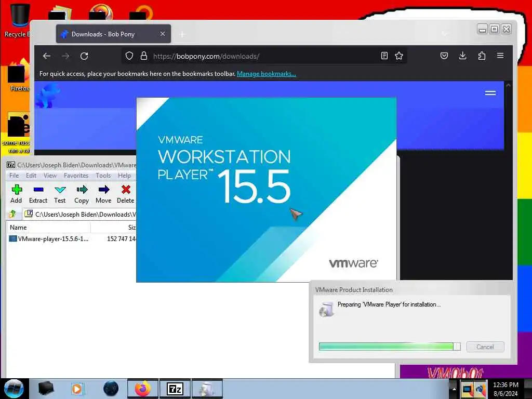Open the media player taskbar icon
This screenshot has height=399, width=532.
[x=77, y=389]
